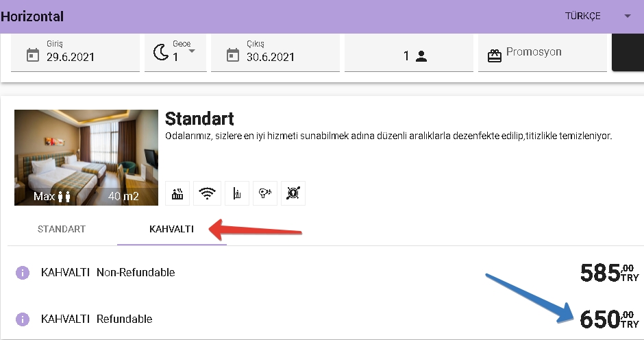Click the last crossed-out amenity icon

coord(293,193)
